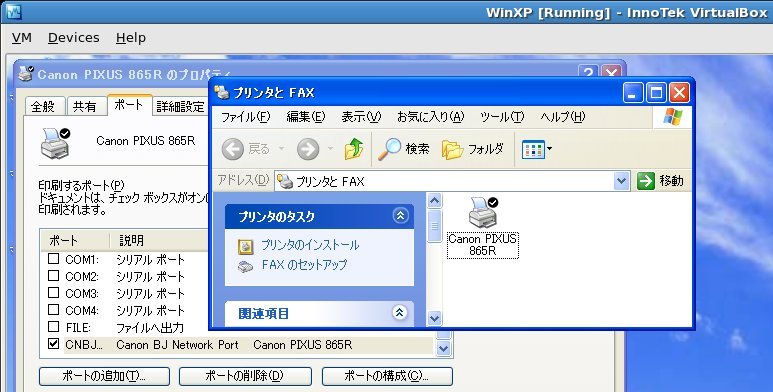Check the FILE: output port checkbox
The width and height of the screenshot is (773, 392).
pos(53,327)
